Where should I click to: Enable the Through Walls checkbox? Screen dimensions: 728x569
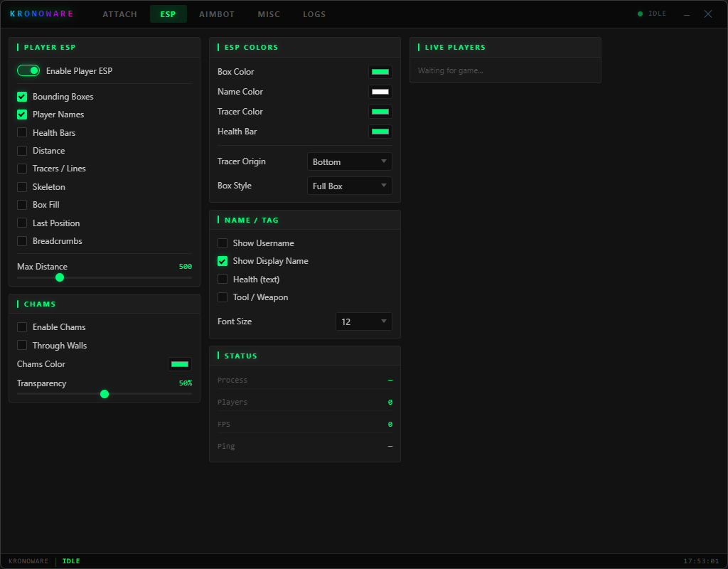click(x=22, y=345)
